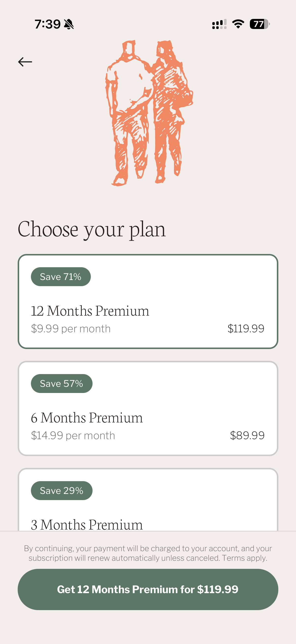Tap the Choose your plan heading
The image size is (296, 644).
(x=92, y=229)
